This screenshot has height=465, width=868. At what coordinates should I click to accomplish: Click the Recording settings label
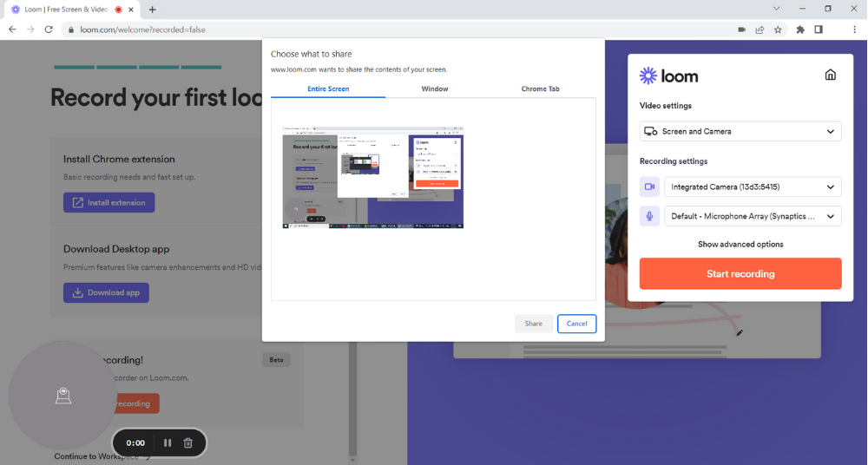coord(674,161)
